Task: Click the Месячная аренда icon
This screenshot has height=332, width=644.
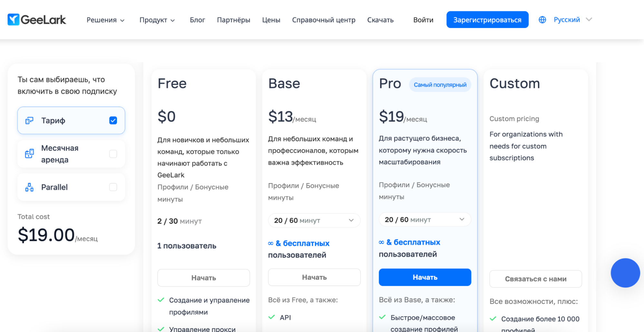Action: (x=29, y=154)
